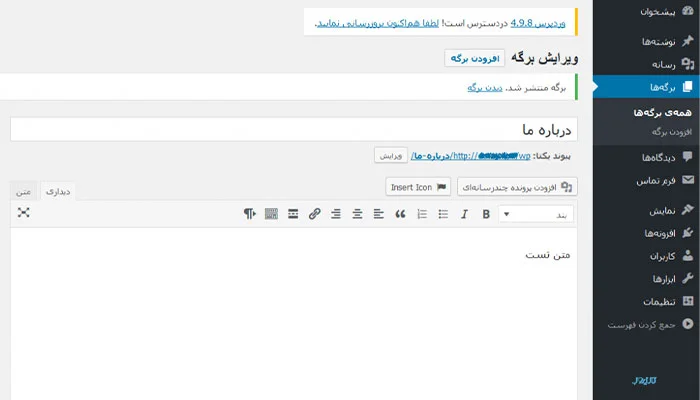The width and height of the screenshot is (700, 400).
Task: Change text direction with paragraph icon
Action: (x=250, y=214)
